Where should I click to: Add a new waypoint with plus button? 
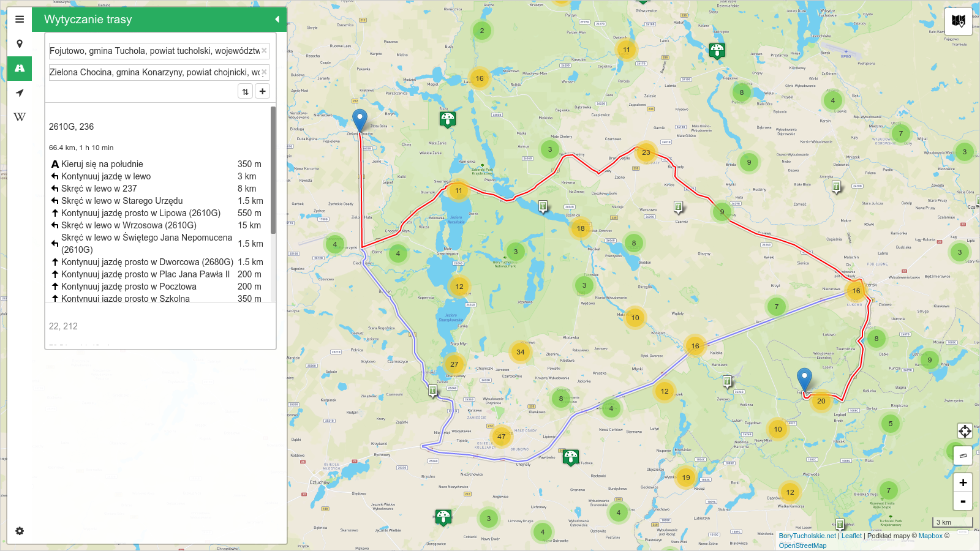tap(262, 91)
